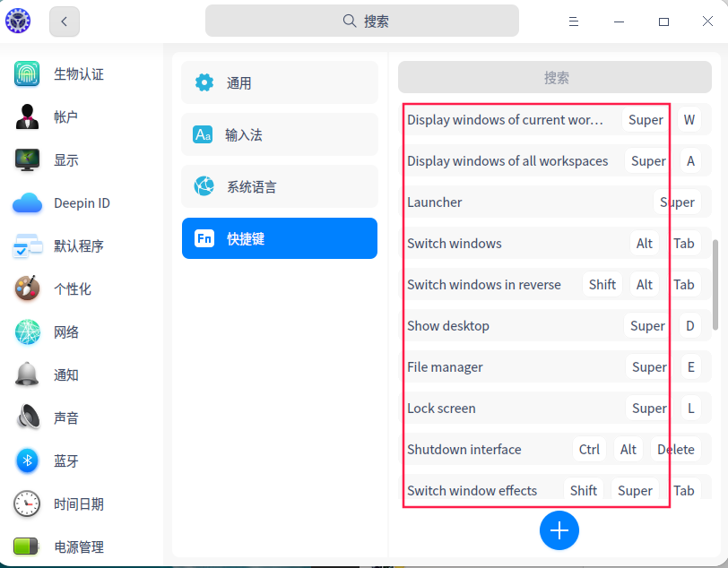Click the W key of current workspace shortcut
This screenshot has height=568, width=728.
689,120
